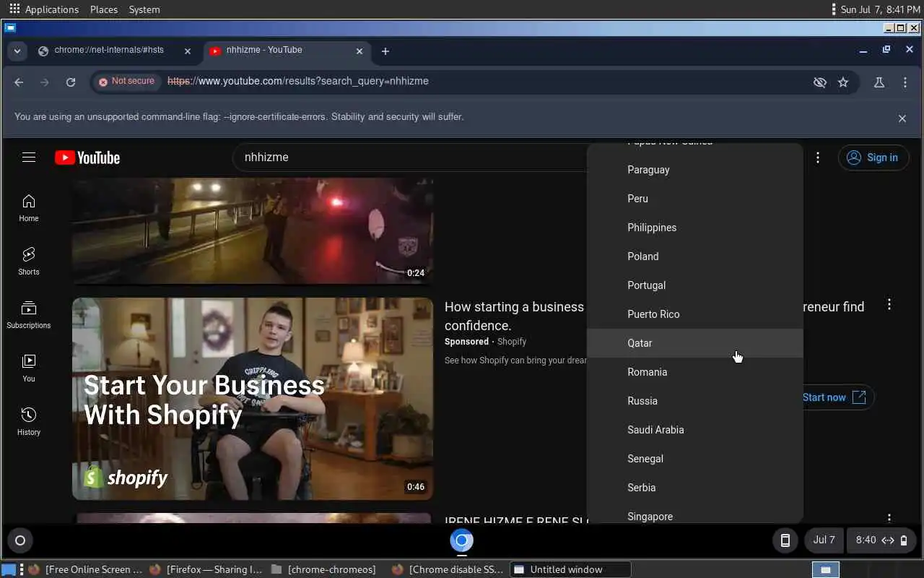Image resolution: width=924 pixels, height=578 pixels.
Task: Go to the YouTube logo home link
Action: [x=87, y=158]
